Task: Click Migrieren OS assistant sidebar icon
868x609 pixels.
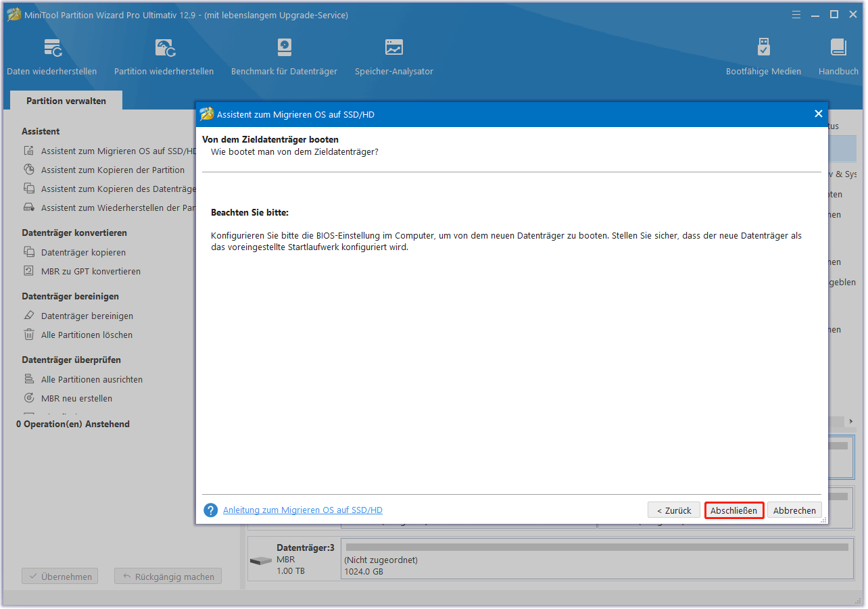Action: [29, 151]
